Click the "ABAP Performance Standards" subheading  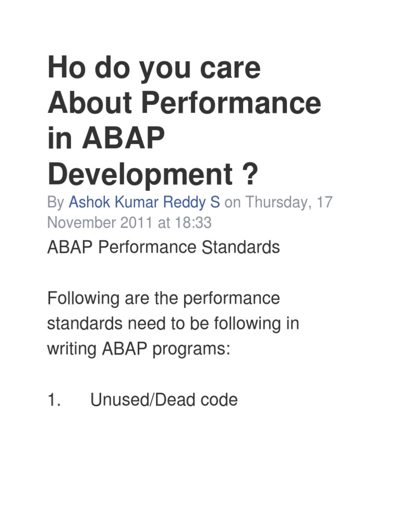click(163, 247)
